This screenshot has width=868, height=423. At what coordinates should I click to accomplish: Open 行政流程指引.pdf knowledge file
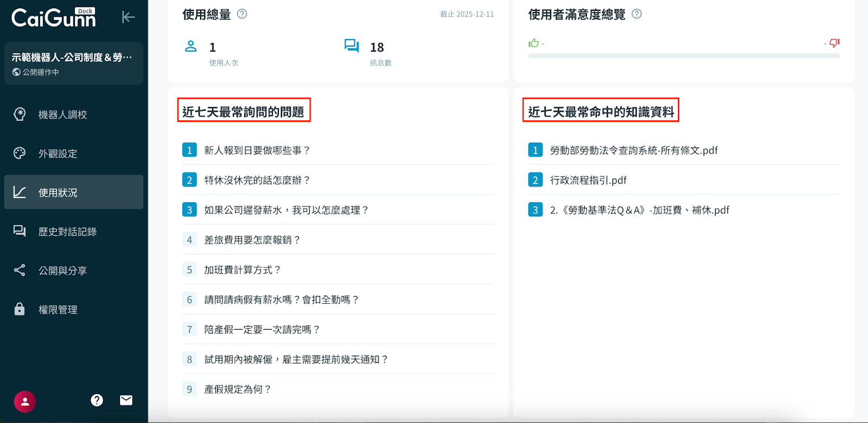tap(588, 180)
